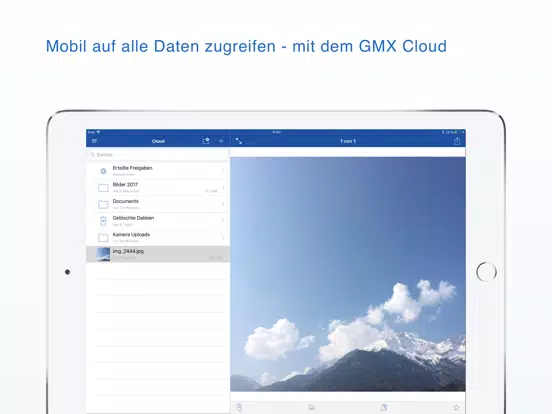Expand chevron on Gelöschte Dateien row
This screenshot has width=552, height=414.
click(223, 221)
